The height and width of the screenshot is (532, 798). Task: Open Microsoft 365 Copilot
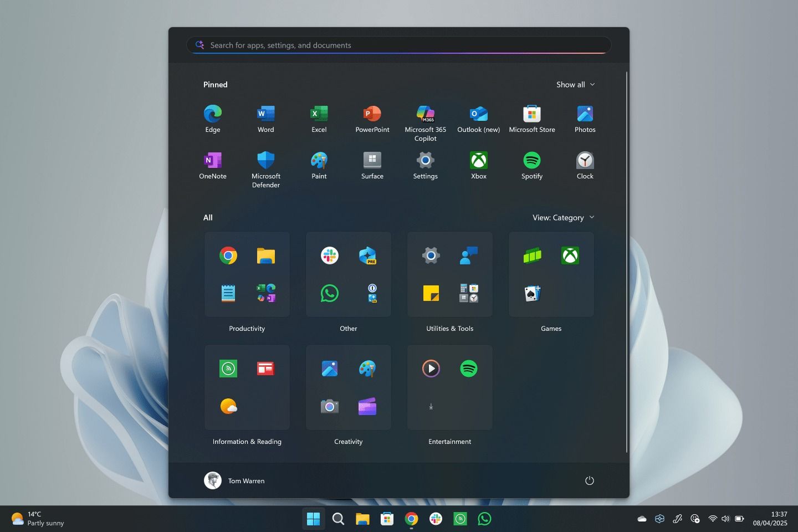[425, 116]
